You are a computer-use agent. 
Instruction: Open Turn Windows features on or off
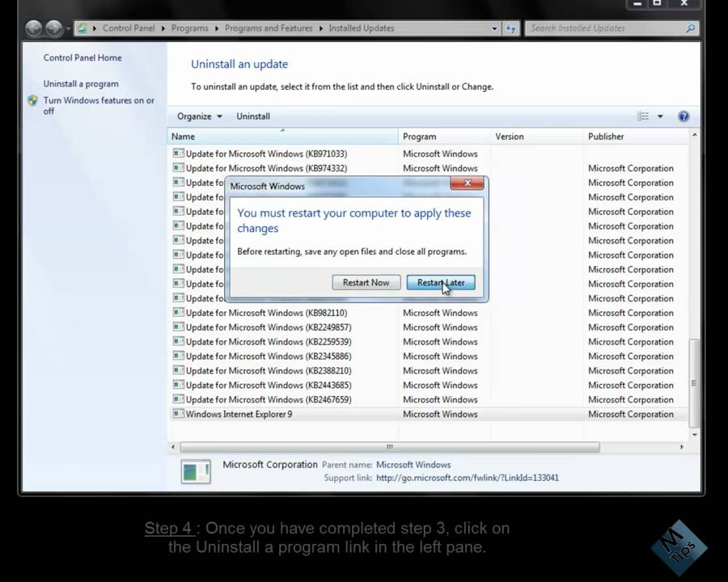[99, 105]
